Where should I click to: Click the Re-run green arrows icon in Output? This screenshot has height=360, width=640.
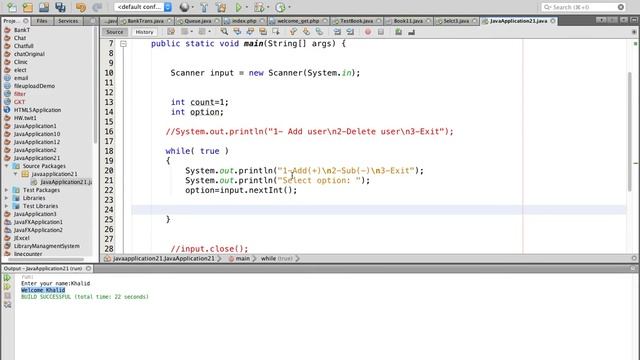click(7, 278)
